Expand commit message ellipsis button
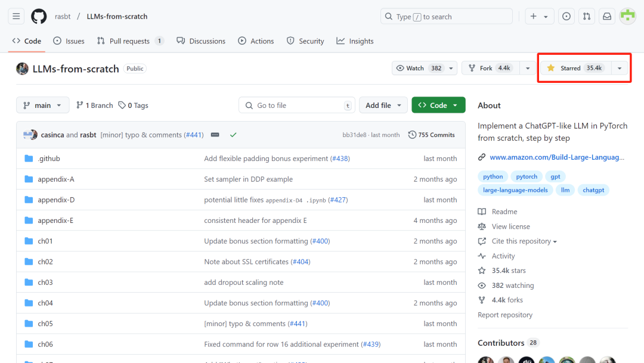This screenshot has height=363, width=644. [215, 135]
